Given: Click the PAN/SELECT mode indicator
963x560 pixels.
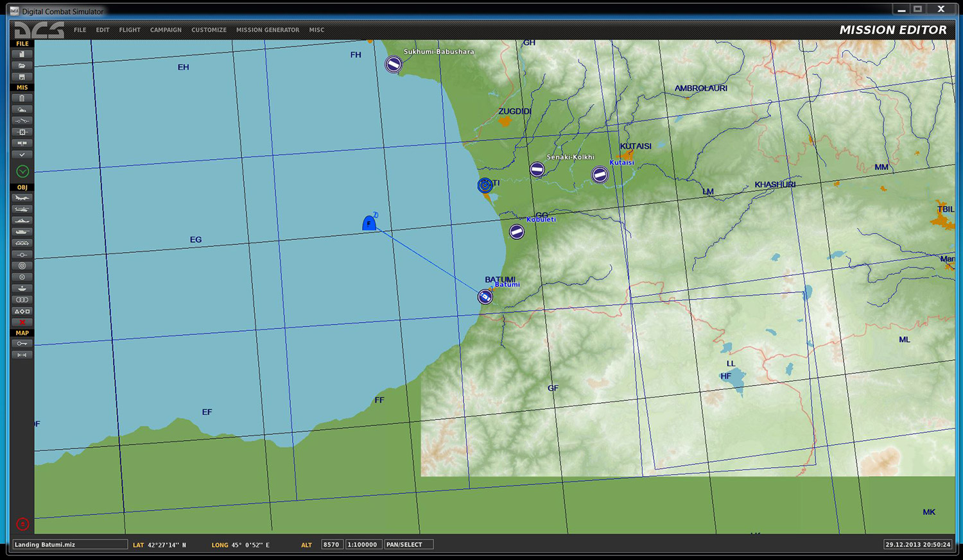Looking at the screenshot, I should click(408, 545).
